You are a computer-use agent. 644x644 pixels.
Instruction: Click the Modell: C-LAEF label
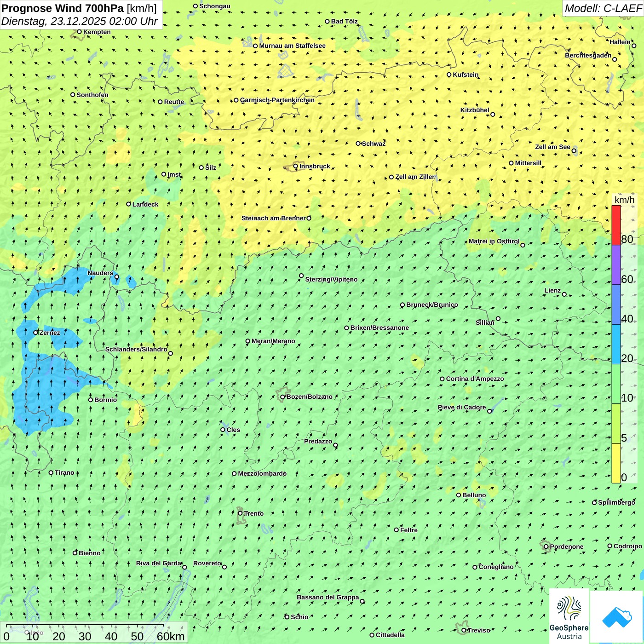pyautogui.click(x=603, y=8)
